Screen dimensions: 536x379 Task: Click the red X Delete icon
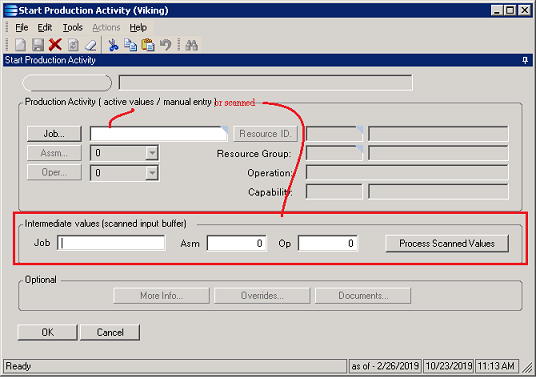[55, 45]
